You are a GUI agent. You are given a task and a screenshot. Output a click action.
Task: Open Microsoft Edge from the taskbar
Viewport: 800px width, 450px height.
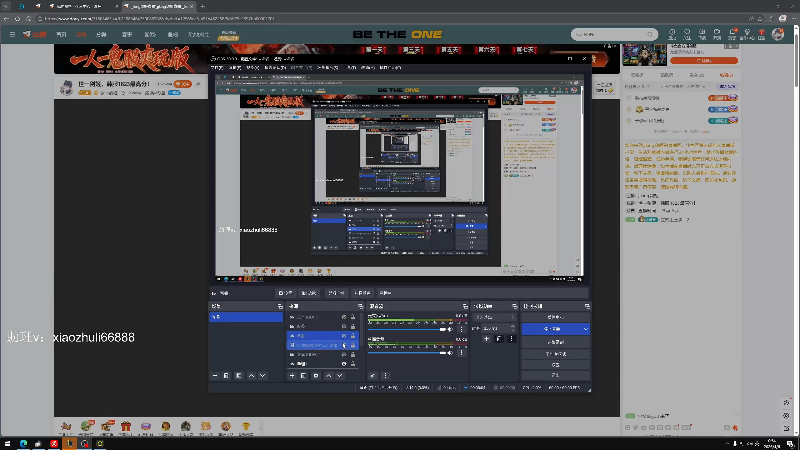23,444
